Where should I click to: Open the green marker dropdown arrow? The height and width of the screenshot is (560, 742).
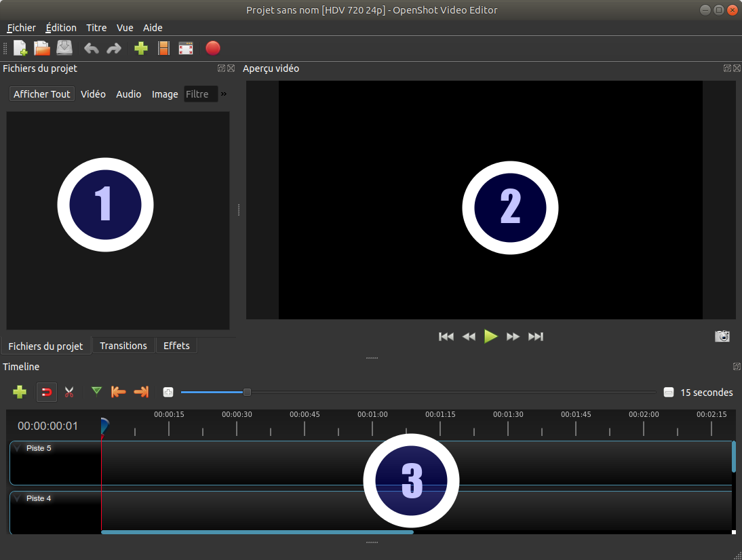point(96,391)
